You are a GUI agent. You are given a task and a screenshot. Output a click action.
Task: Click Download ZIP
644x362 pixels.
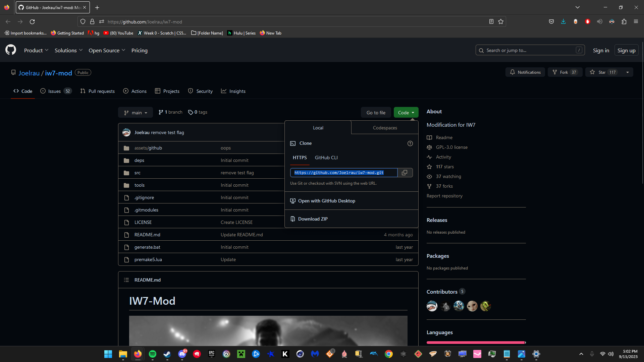point(313,219)
